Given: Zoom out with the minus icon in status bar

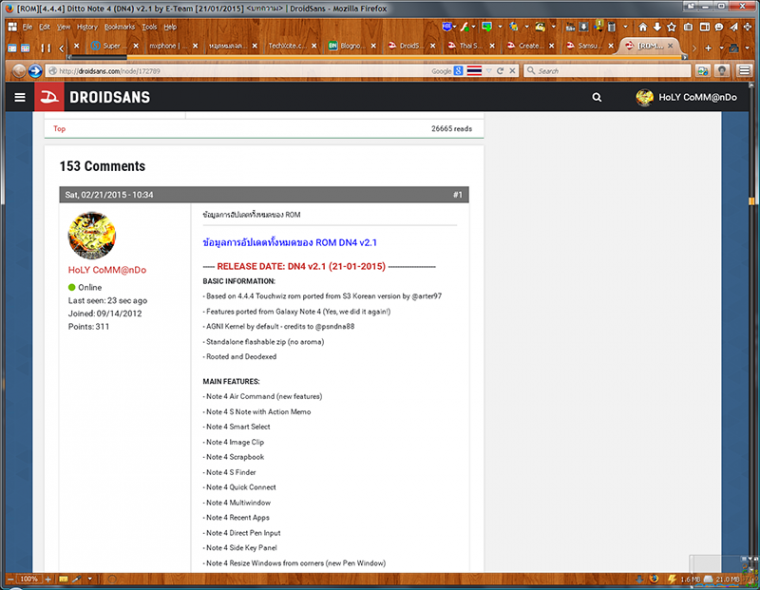Looking at the screenshot, I should tap(10, 579).
